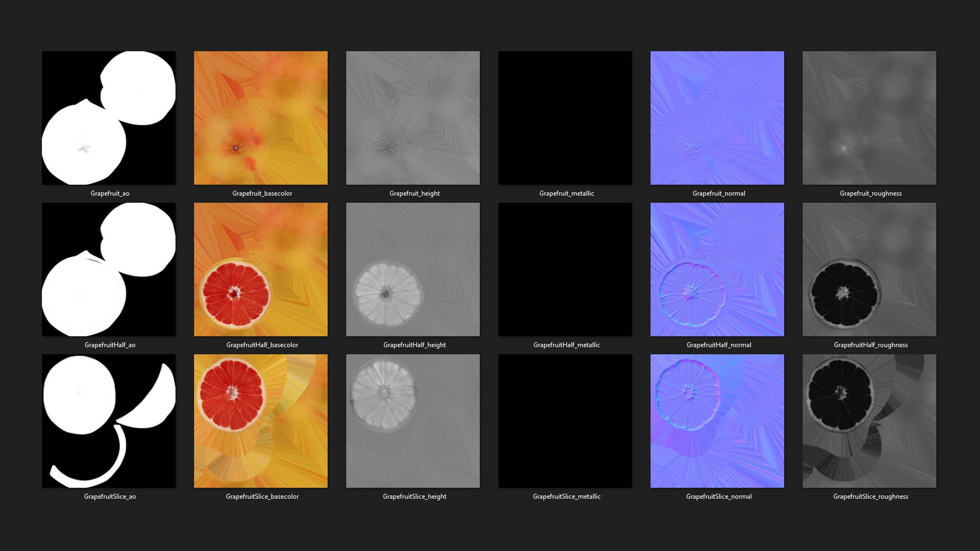Open the Grapefruit_basecolor thumbnail

261,118
